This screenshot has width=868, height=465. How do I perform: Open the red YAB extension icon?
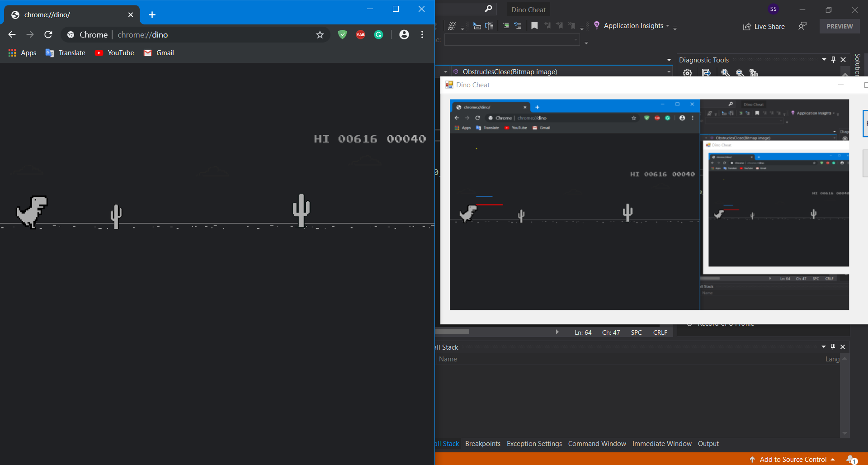coord(360,34)
